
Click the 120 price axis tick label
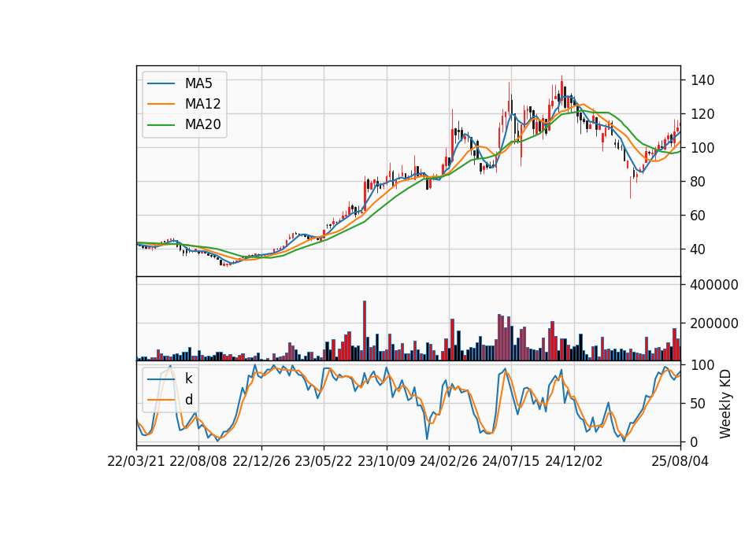tap(702, 114)
